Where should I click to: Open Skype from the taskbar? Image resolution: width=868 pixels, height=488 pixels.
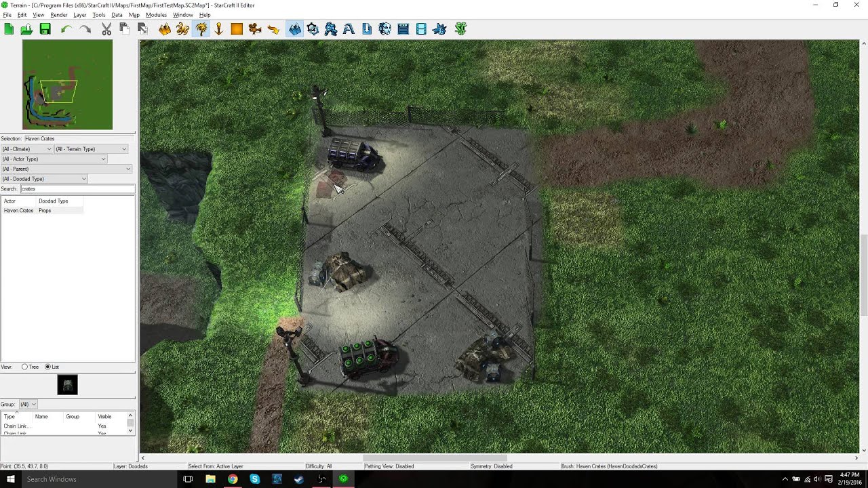pos(255,479)
